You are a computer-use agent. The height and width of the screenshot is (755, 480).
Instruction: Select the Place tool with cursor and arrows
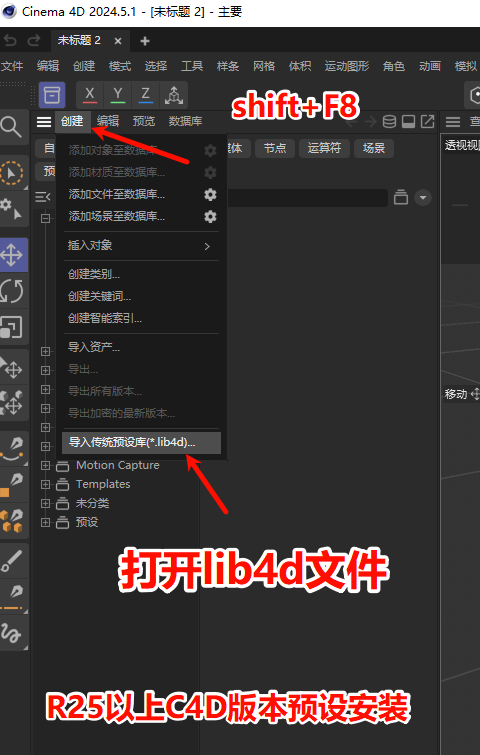[12, 367]
